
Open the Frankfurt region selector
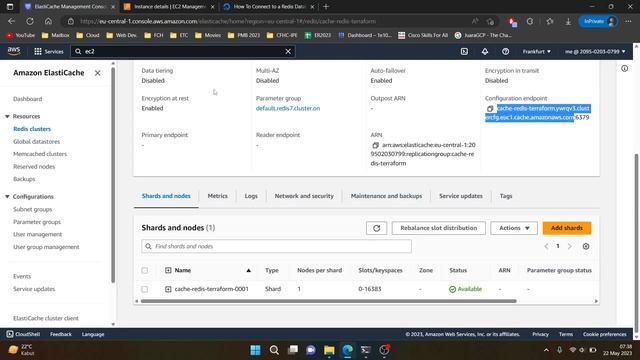536,51
